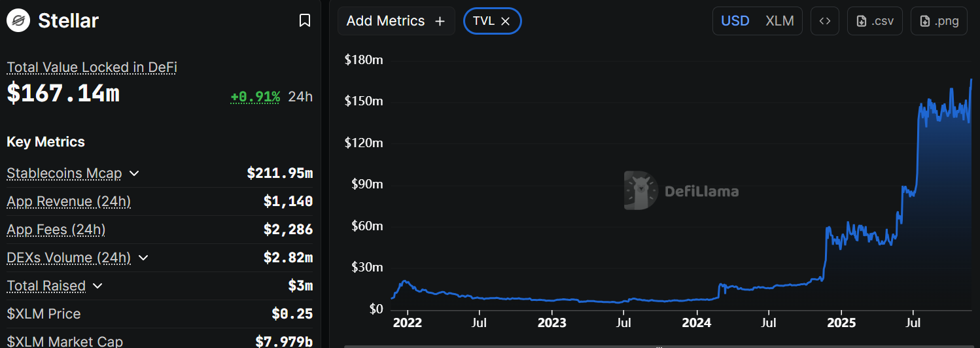Open the embed code icon button
Screen dimensions: 980x348
(x=825, y=21)
